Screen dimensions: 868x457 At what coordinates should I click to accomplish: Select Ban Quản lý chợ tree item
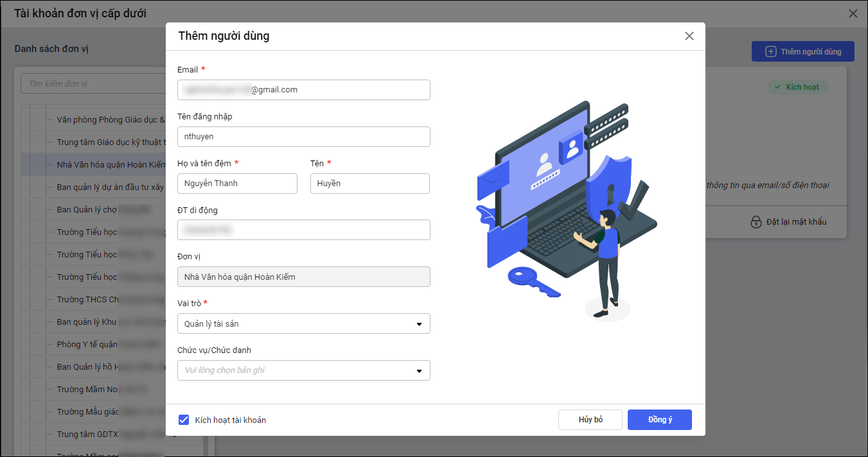click(103, 209)
